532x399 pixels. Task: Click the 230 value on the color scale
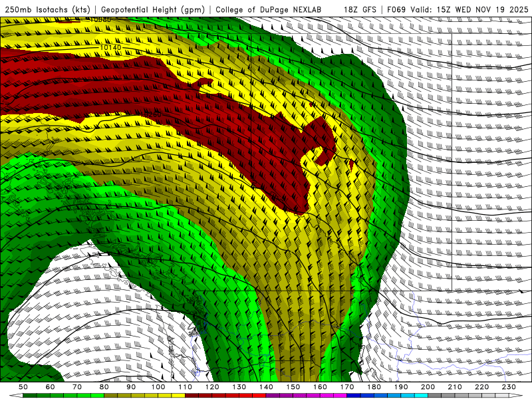pos(509,387)
